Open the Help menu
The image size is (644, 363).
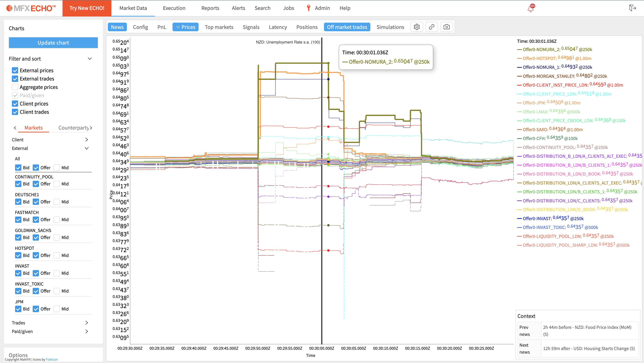coord(345,8)
